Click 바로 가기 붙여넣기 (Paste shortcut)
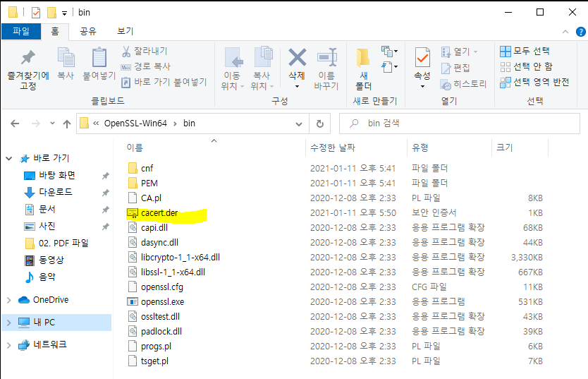The width and height of the screenshot is (588, 379). (164, 82)
